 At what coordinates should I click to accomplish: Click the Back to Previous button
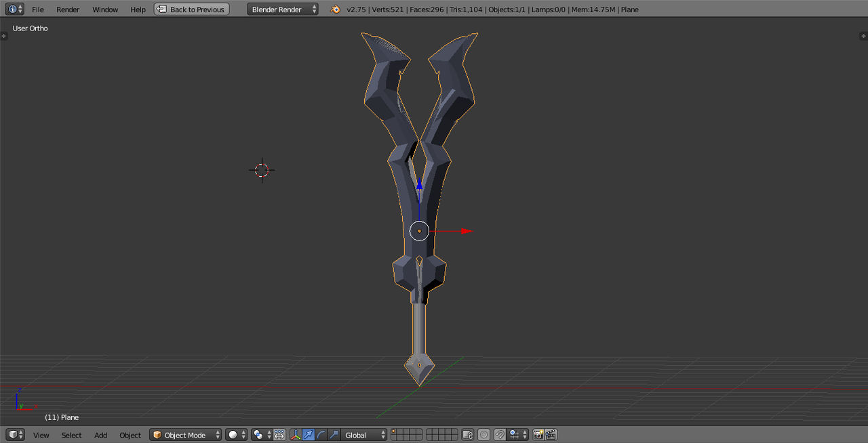pos(192,9)
